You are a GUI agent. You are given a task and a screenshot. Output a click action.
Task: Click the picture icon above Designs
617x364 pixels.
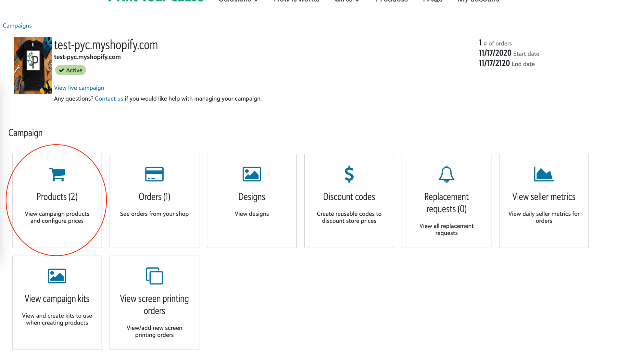(x=252, y=174)
